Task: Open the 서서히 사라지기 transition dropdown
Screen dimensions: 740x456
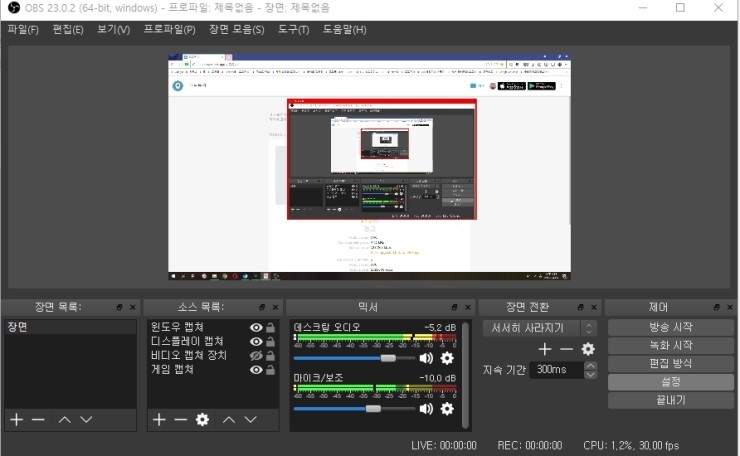Action: (x=539, y=328)
